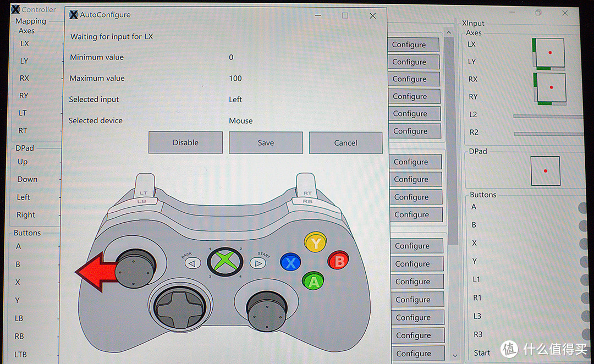
Task: Select the Right label under DPad mapping
Action: tap(26, 215)
